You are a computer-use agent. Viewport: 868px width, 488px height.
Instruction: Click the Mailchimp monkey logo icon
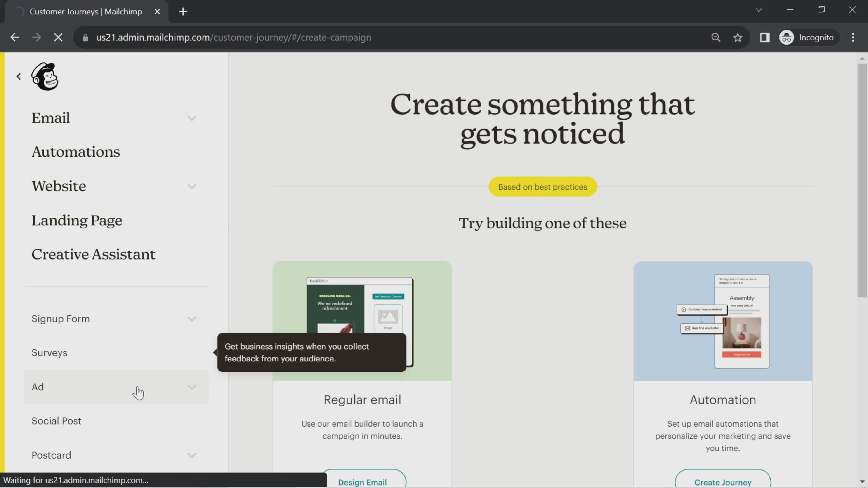point(45,77)
